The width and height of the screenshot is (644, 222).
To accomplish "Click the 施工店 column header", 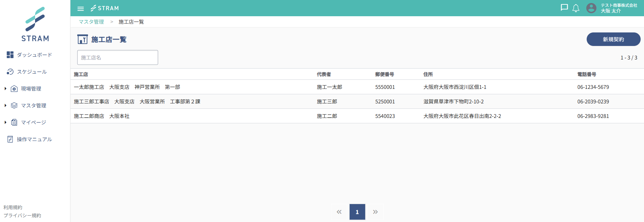I will 81,74.
